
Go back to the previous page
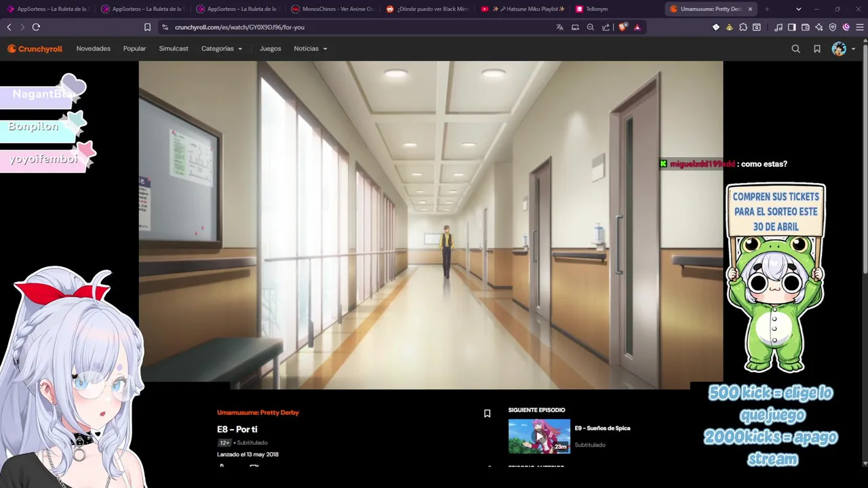[9, 27]
